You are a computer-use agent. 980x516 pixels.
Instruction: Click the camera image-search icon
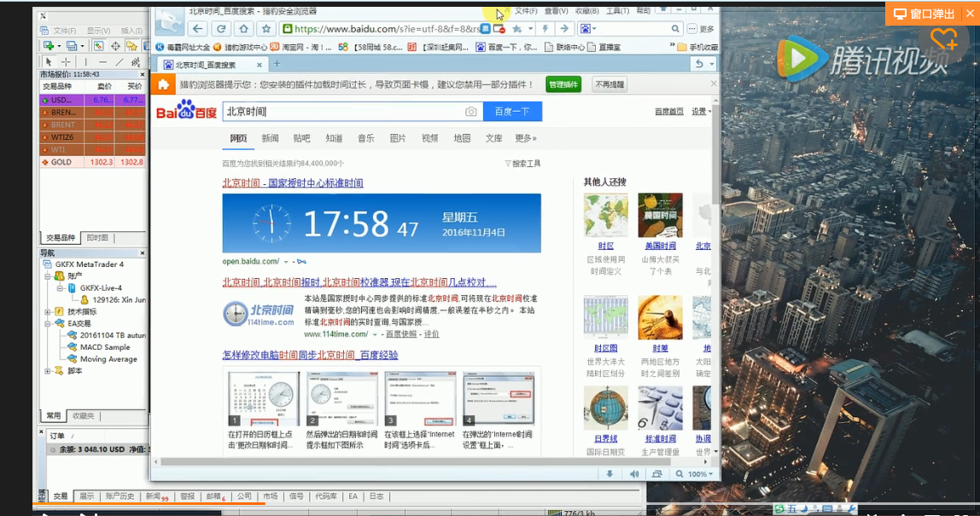(470, 111)
